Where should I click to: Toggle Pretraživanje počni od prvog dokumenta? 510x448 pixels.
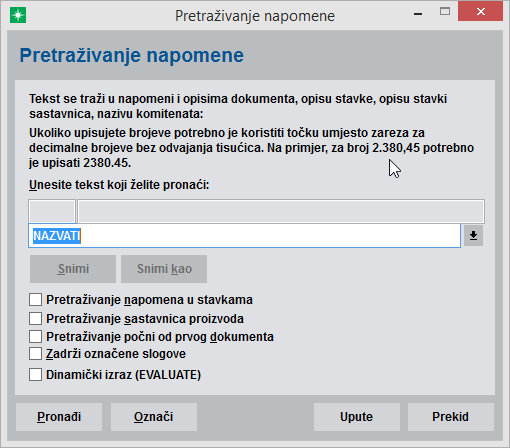click(x=35, y=336)
